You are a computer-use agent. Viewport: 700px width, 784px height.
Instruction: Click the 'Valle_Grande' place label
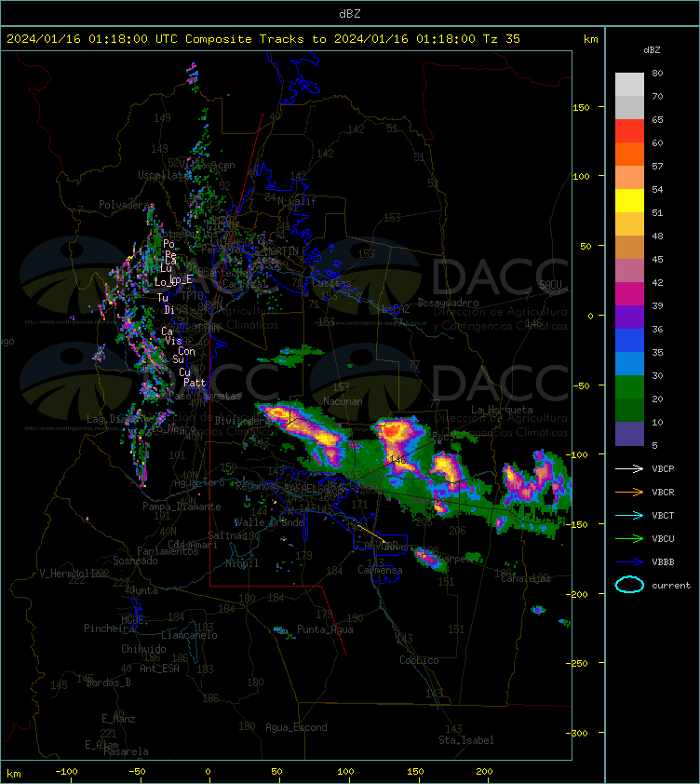(270, 522)
